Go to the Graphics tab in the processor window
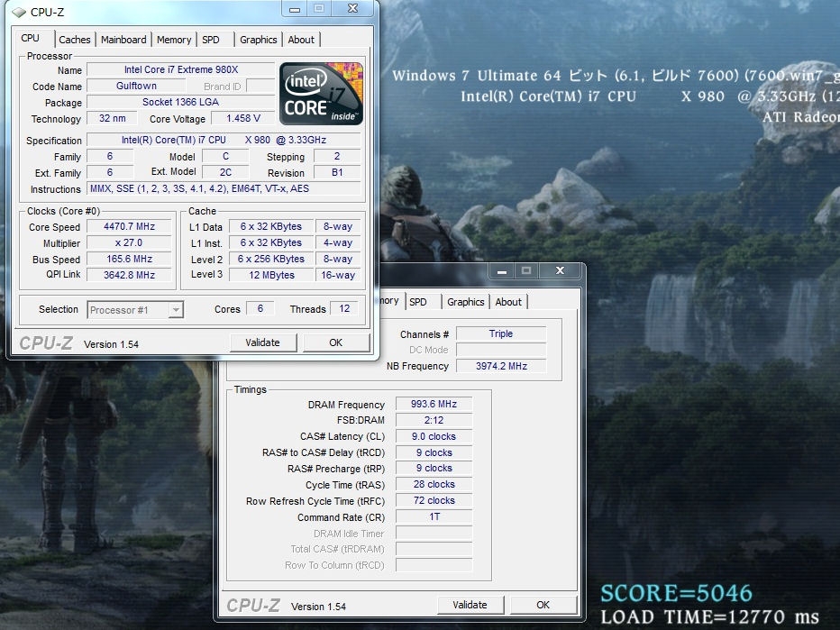 259,40
